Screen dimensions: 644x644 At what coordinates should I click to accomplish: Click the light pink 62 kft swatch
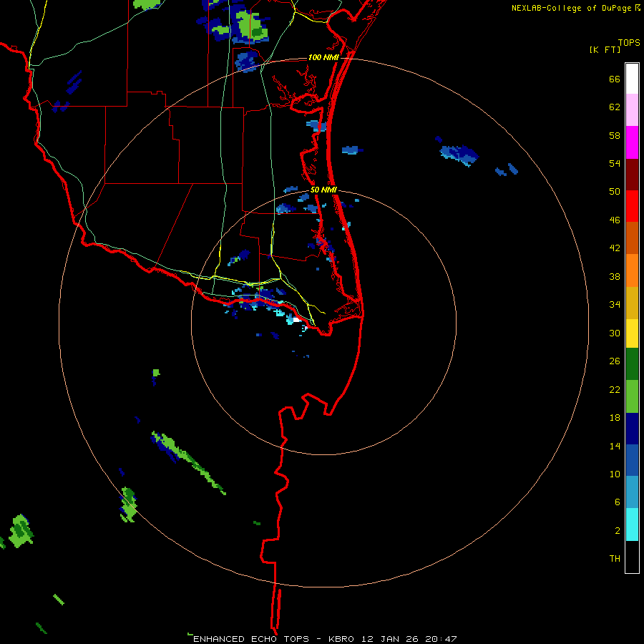pyautogui.click(x=632, y=109)
